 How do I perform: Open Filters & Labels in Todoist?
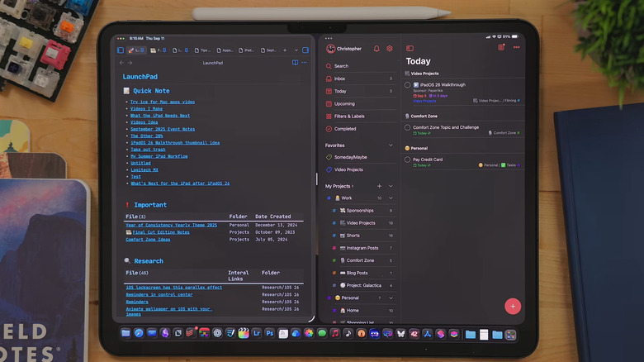click(x=359, y=117)
